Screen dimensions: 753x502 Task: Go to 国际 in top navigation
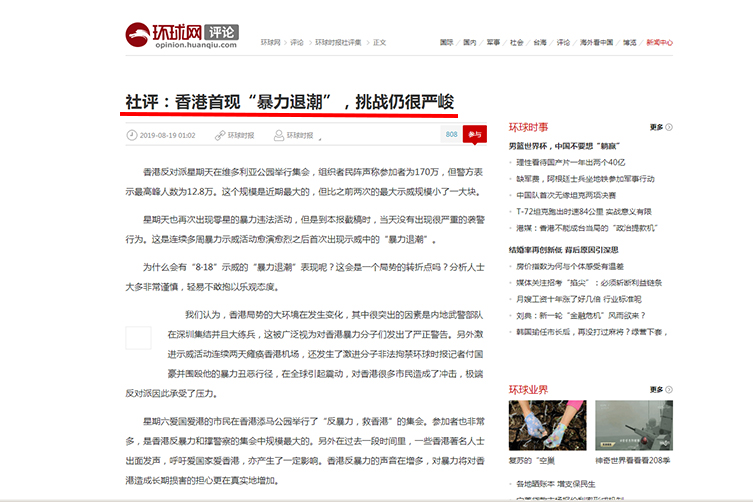(446, 43)
